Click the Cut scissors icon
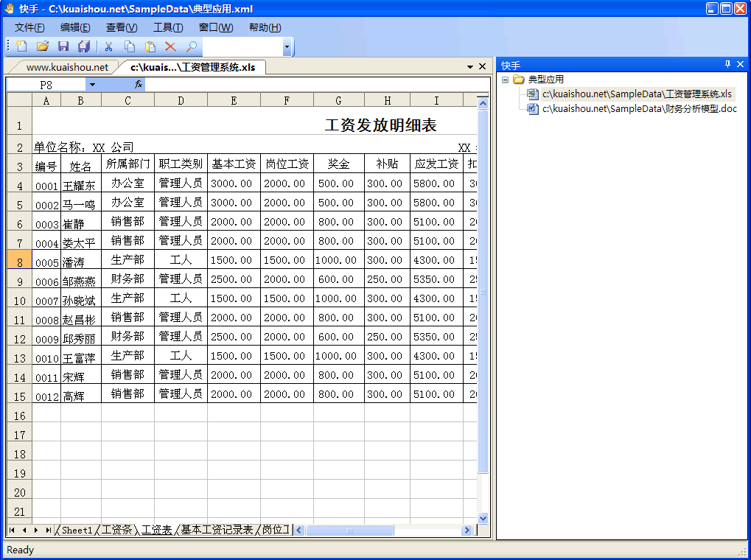 tap(109, 46)
